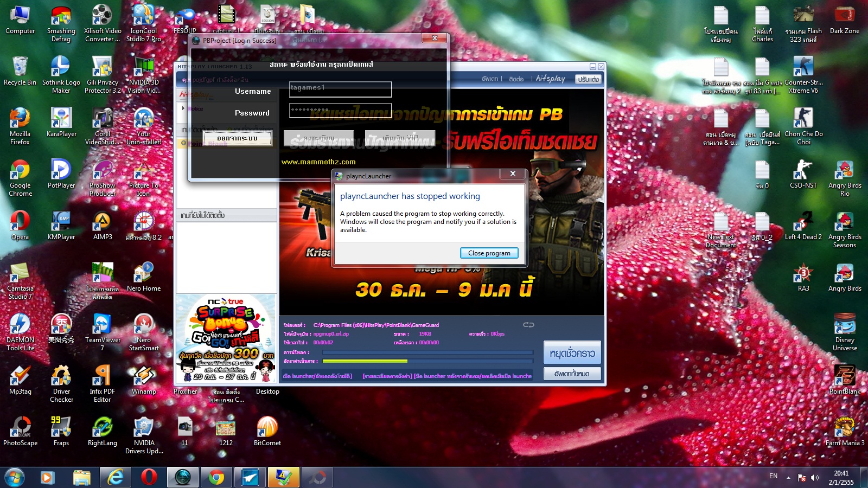Image resolution: width=868 pixels, height=488 pixels.
Task: Open the KMPlayer desktop shortcut
Action: 61,226
